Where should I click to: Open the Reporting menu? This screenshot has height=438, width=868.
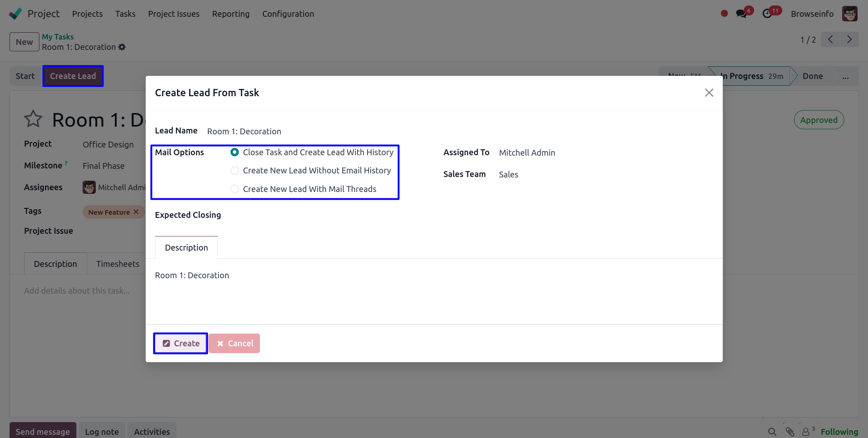(x=230, y=14)
